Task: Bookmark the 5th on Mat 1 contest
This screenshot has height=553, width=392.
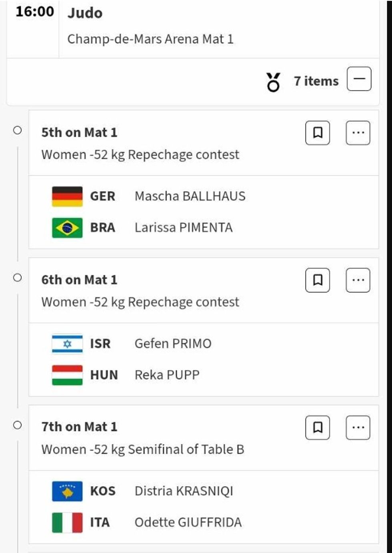Action: (318, 133)
